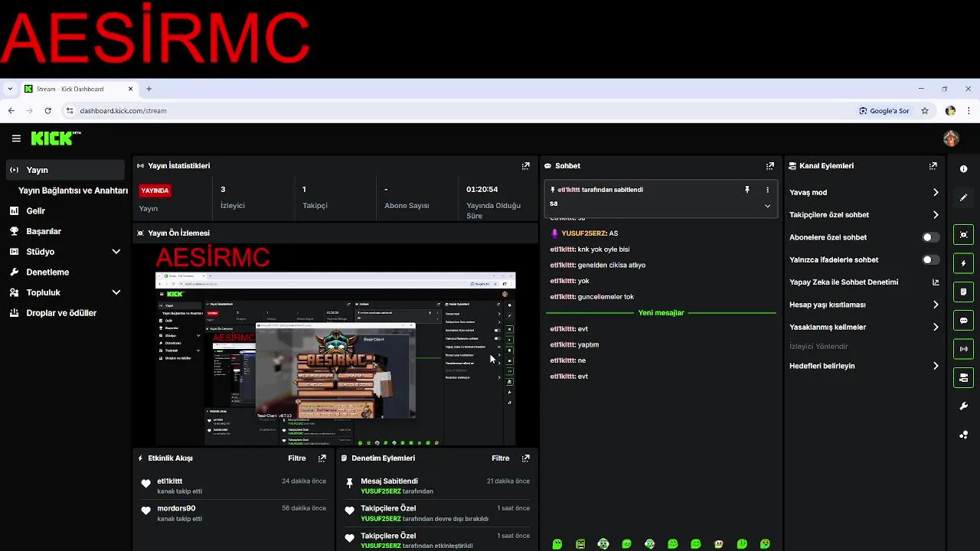Expand the Stüdyo sidebar section chevron
980x551 pixels.
click(x=116, y=252)
